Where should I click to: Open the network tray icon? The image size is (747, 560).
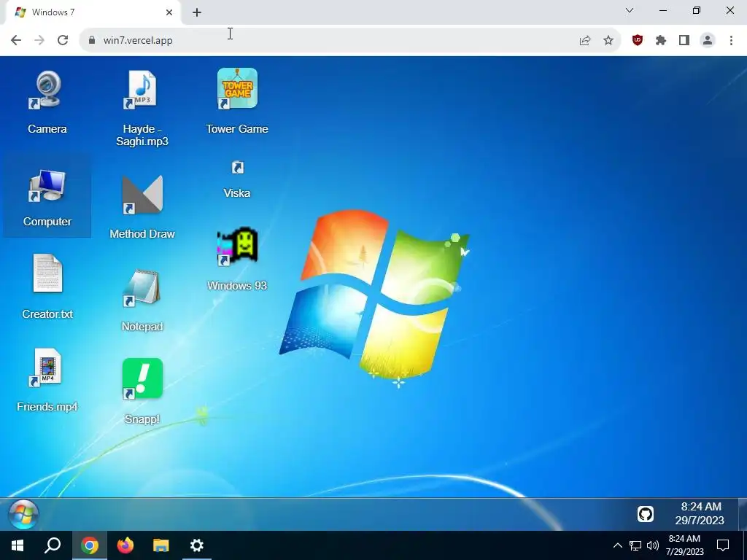point(635,545)
